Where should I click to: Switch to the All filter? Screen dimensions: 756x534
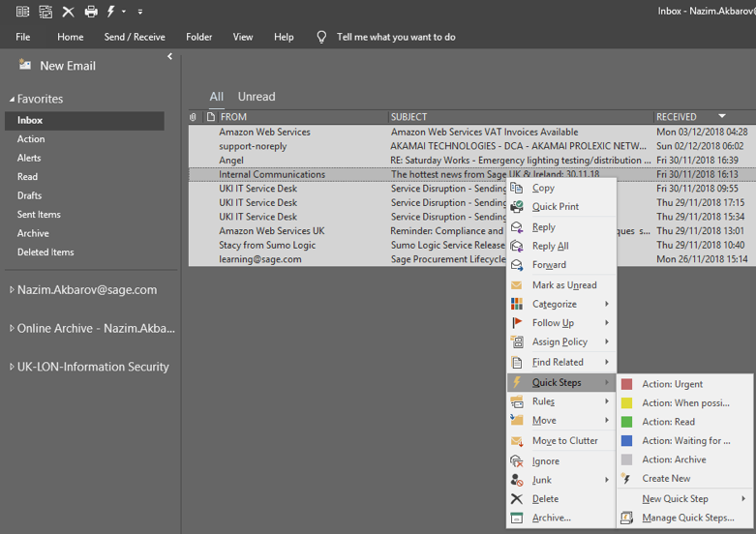[217, 97]
